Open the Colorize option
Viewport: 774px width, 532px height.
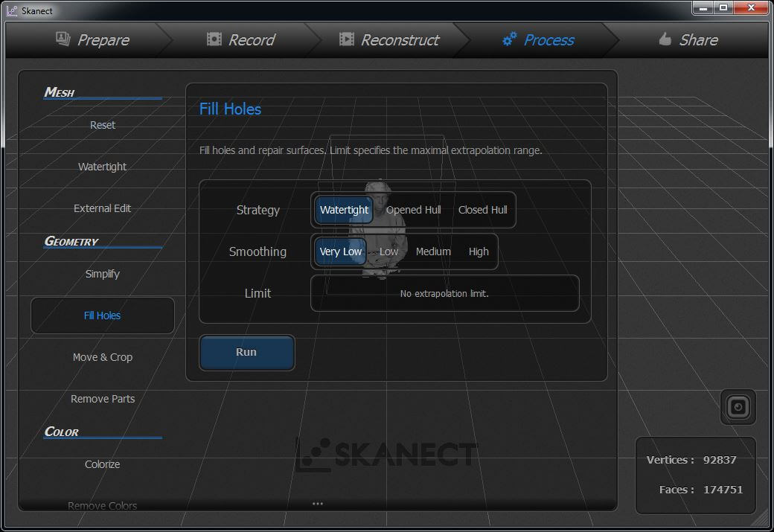pos(102,464)
